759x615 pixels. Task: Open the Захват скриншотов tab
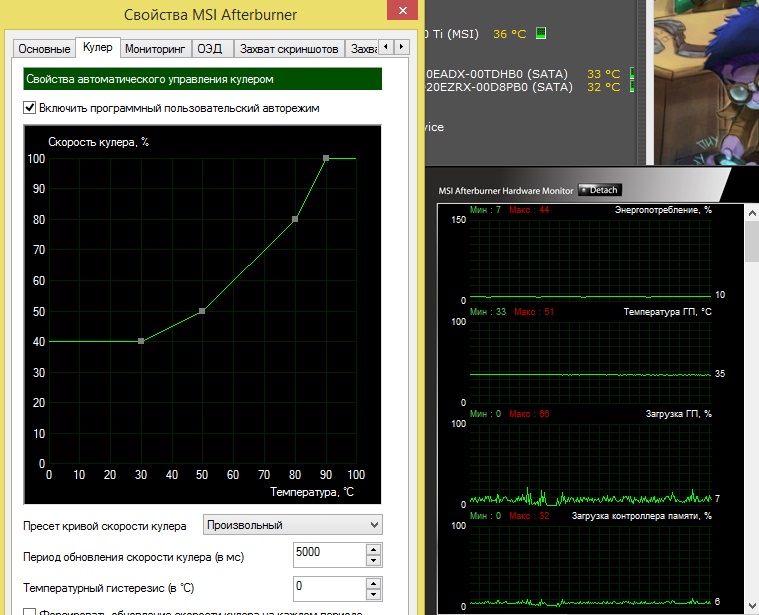[x=289, y=49]
